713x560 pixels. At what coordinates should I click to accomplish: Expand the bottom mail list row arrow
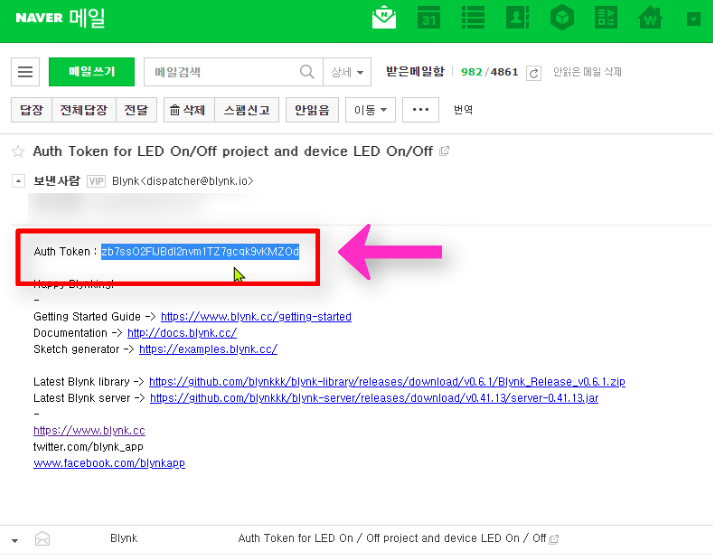[15, 540]
